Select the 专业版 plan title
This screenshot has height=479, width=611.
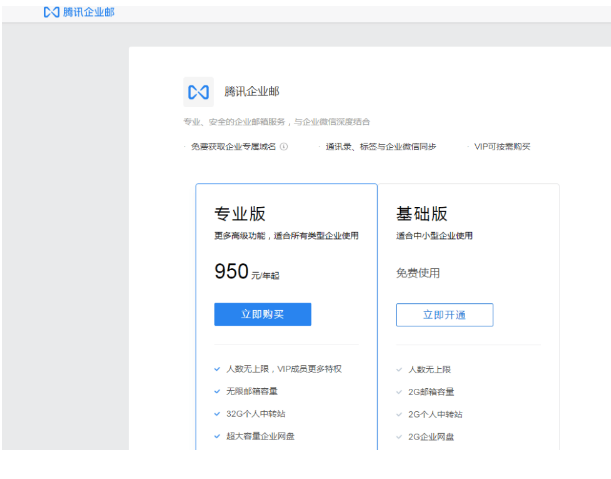[x=240, y=213]
